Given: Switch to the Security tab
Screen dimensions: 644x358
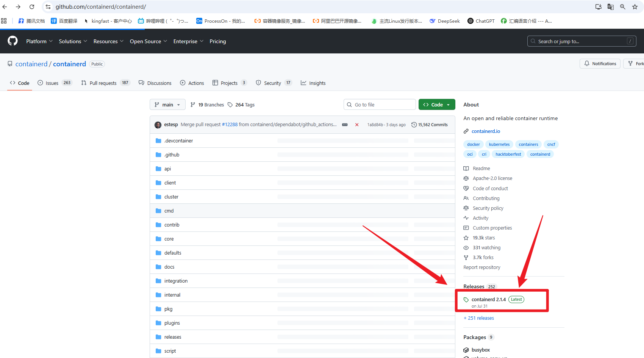Looking at the screenshot, I should 274,83.
